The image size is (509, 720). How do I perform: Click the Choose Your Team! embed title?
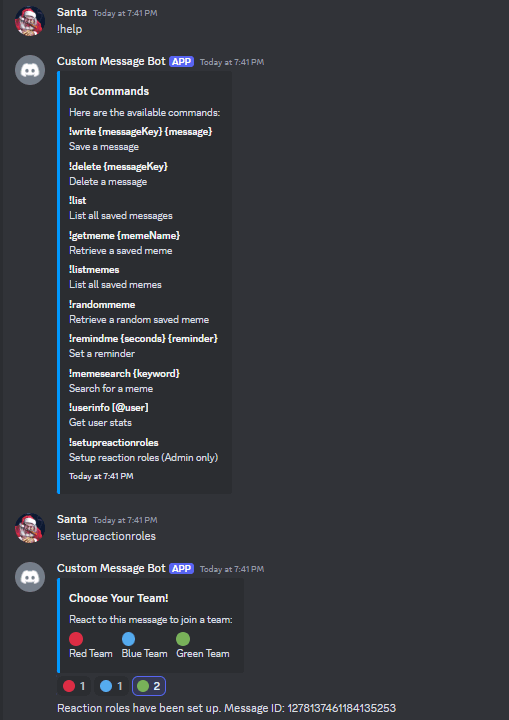click(x=119, y=598)
